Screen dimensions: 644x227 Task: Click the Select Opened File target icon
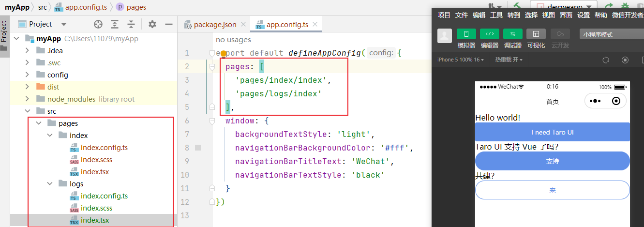click(x=98, y=24)
